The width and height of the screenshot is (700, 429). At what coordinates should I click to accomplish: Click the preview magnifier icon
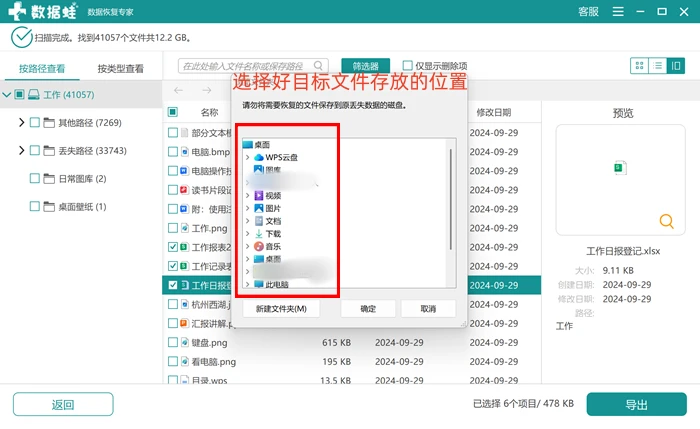coord(667,221)
